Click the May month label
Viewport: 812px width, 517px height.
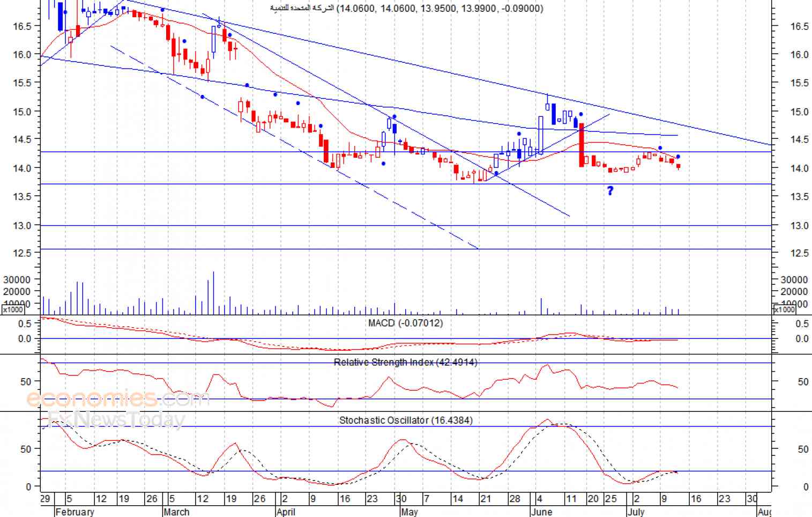[x=409, y=512]
